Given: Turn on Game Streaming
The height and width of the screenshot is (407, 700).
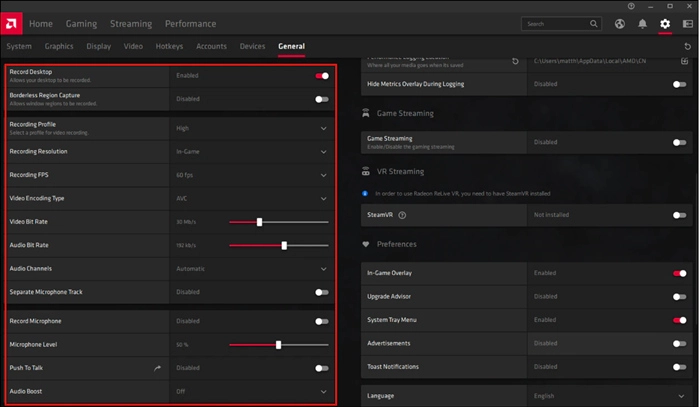Looking at the screenshot, I should [x=679, y=142].
